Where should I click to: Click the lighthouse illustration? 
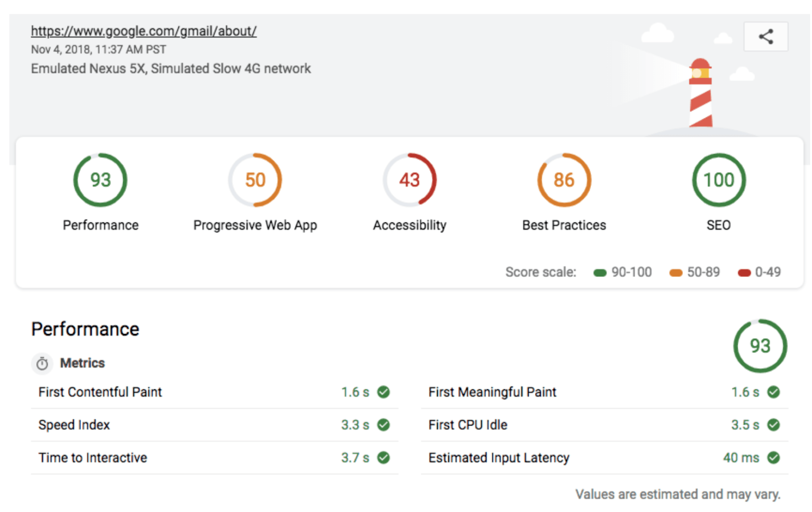coord(700,94)
